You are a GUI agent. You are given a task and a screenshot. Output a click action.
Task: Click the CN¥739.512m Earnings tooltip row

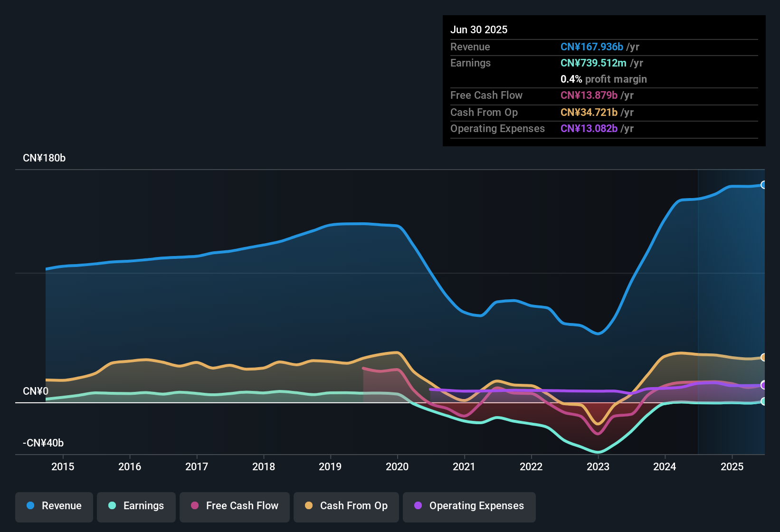click(593, 63)
